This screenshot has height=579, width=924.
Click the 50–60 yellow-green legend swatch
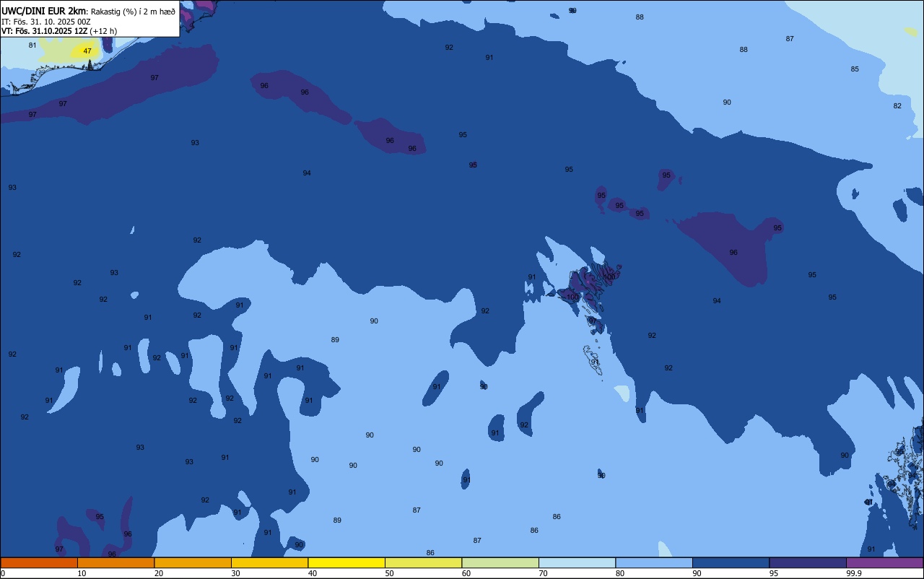pos(423,562)
